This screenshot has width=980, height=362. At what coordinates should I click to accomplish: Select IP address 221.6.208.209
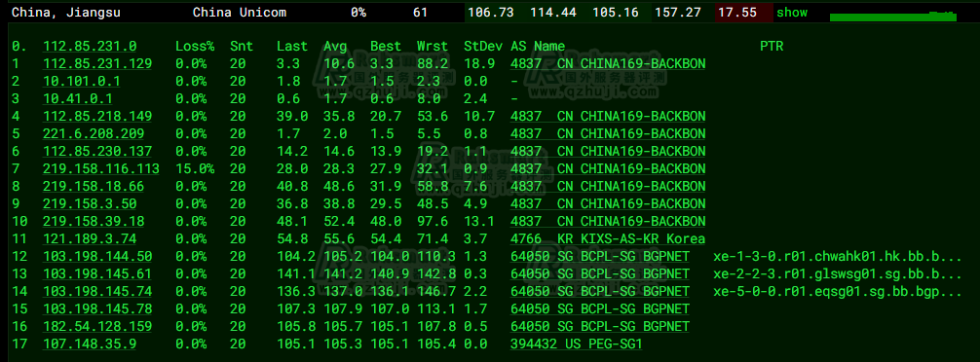tap(94, 133)
